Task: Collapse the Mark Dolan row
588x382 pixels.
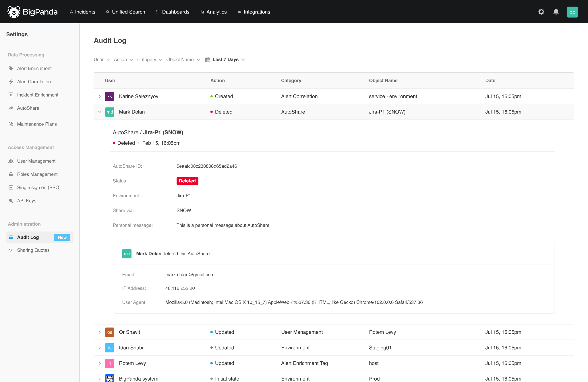Action: pos(100,112)
